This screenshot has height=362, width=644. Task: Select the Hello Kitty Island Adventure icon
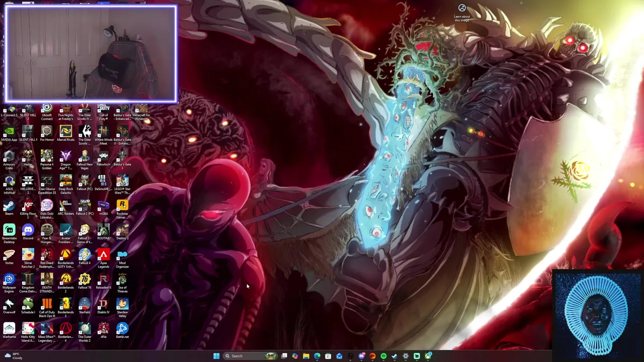tap(28, 332)
